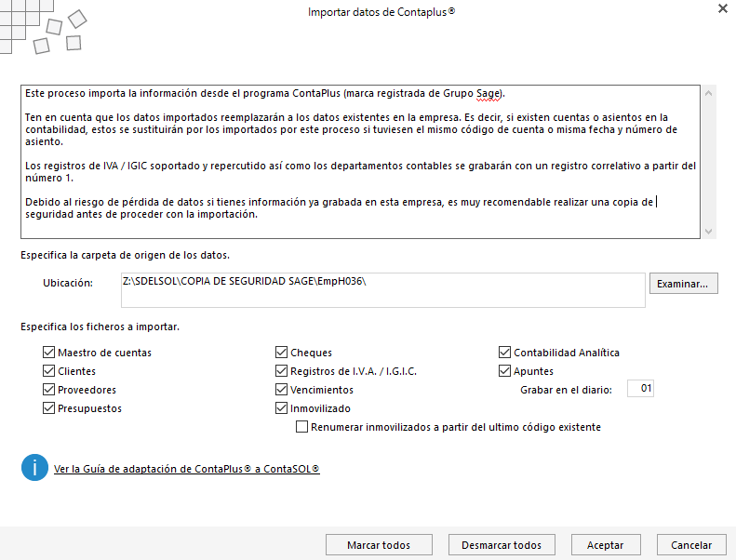
Task: Toggle the Inmovilizado checkbox
Action: click(281, 408)
